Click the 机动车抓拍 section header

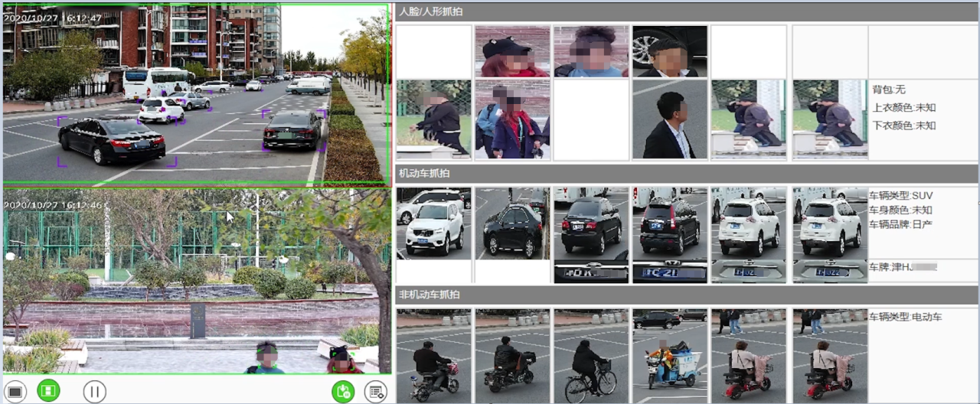click(424, 173)
